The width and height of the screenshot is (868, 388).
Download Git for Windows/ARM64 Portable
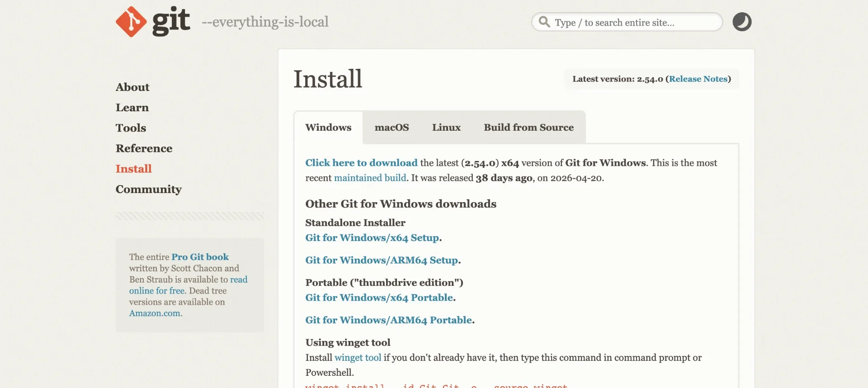tap(388, 320)
